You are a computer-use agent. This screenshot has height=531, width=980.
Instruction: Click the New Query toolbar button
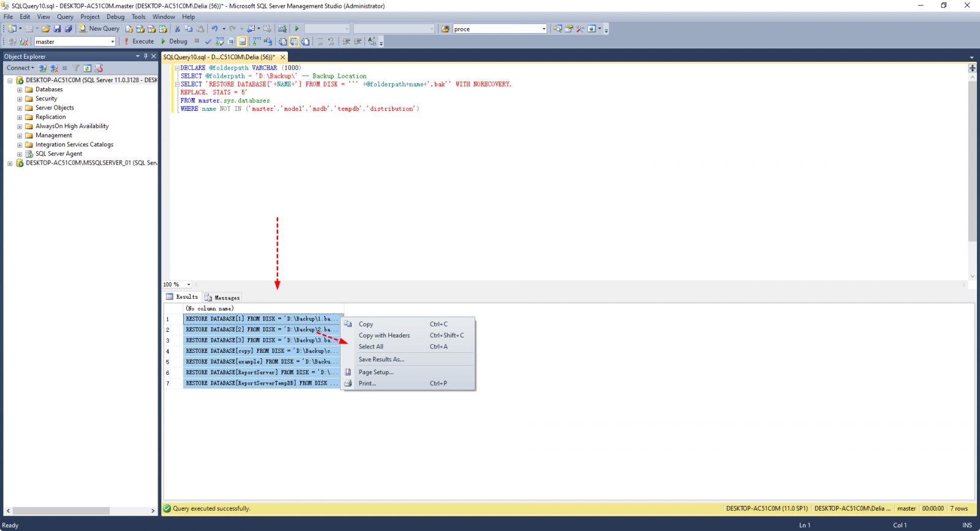(x=99, y=29)
